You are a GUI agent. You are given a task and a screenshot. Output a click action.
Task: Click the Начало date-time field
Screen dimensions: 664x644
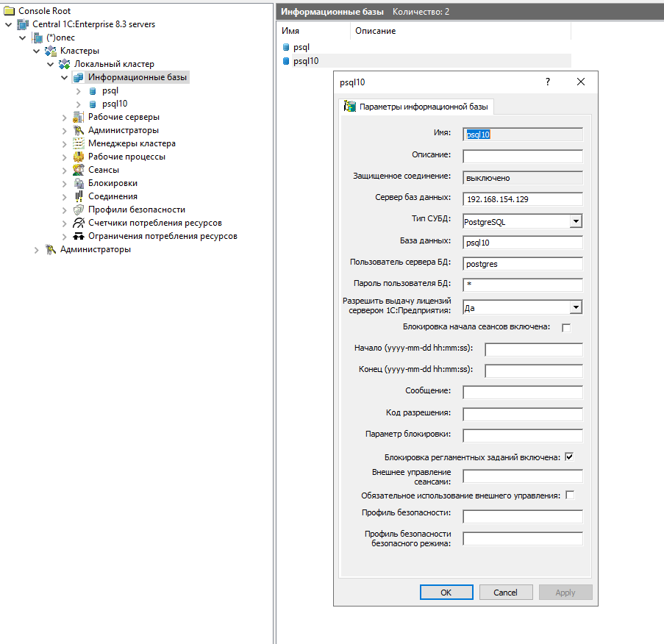click(x=534, y=349)
